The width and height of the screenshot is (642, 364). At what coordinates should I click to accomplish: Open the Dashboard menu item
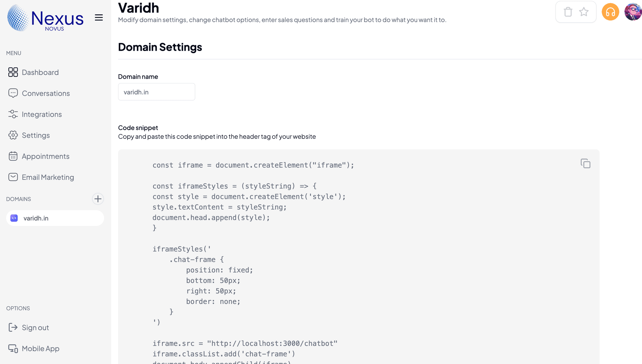40,72
